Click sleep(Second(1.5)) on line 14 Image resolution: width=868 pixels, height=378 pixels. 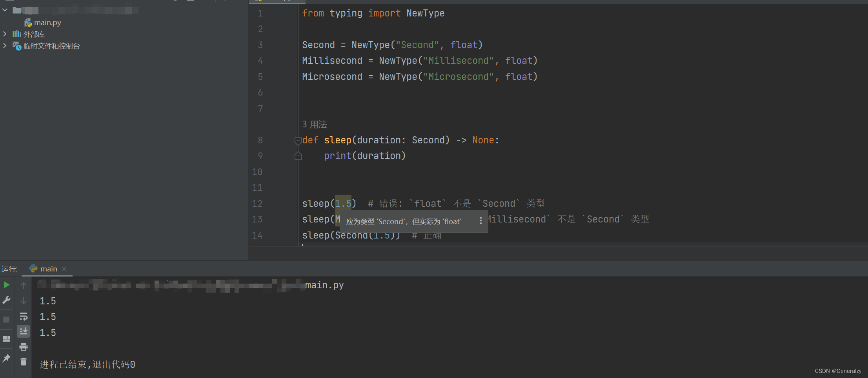[351, 235]
